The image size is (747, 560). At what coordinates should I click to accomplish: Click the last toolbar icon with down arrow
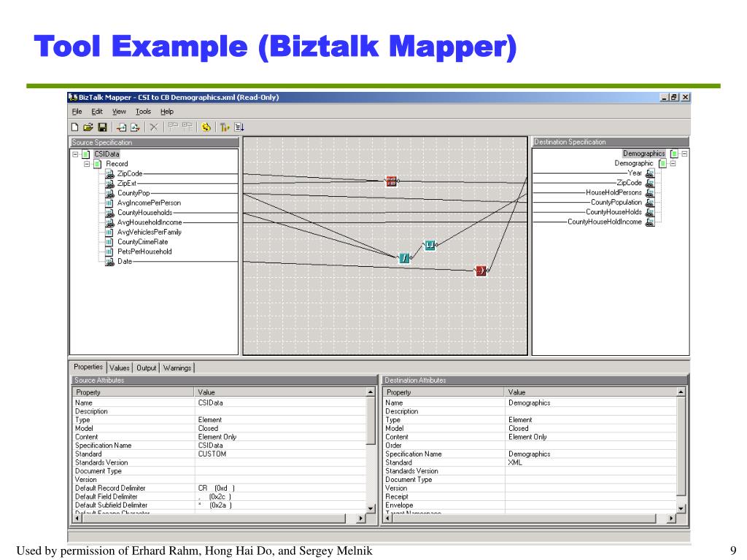pos(239,127)
